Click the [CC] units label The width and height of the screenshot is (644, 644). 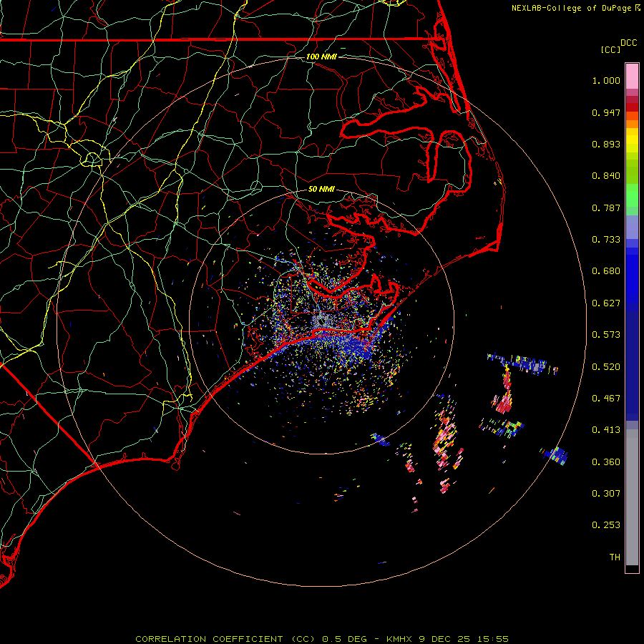click(x=610, y=49)
